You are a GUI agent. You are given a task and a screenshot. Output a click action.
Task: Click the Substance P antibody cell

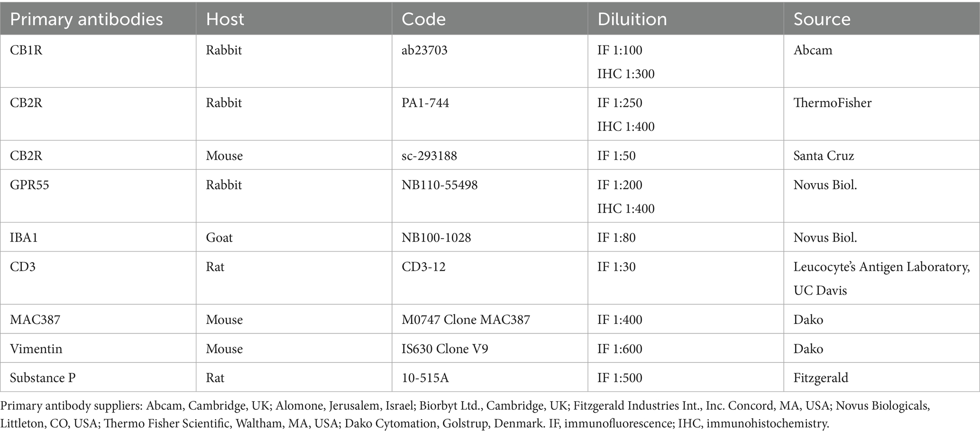click(x=43, y=378)
